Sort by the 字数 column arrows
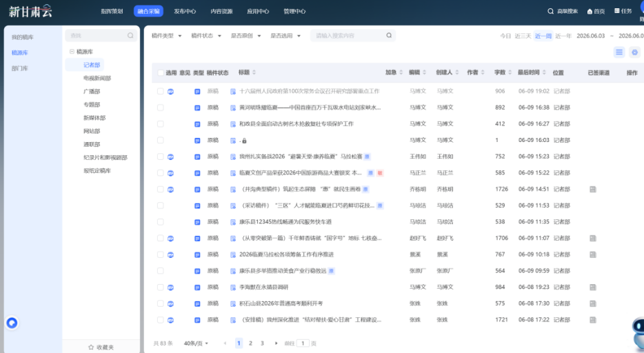Viewport: 644px width, 353px height. [x=510, y=72]
